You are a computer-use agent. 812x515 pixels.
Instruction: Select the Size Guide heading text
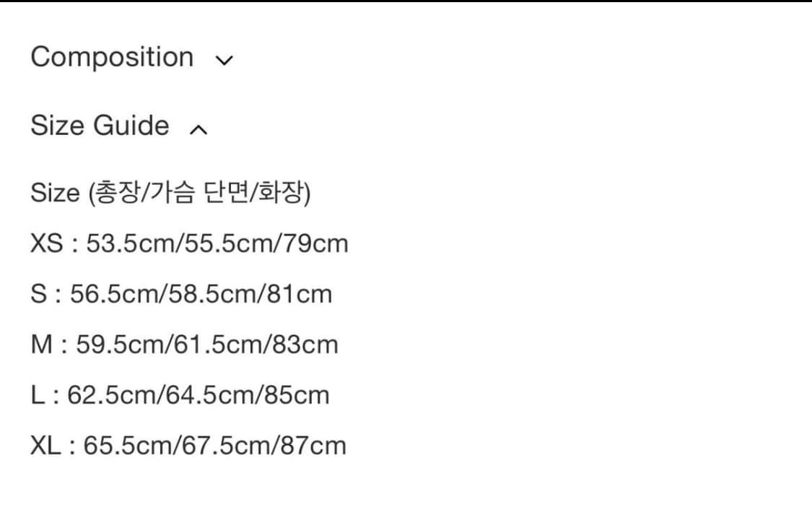[98, 126]
